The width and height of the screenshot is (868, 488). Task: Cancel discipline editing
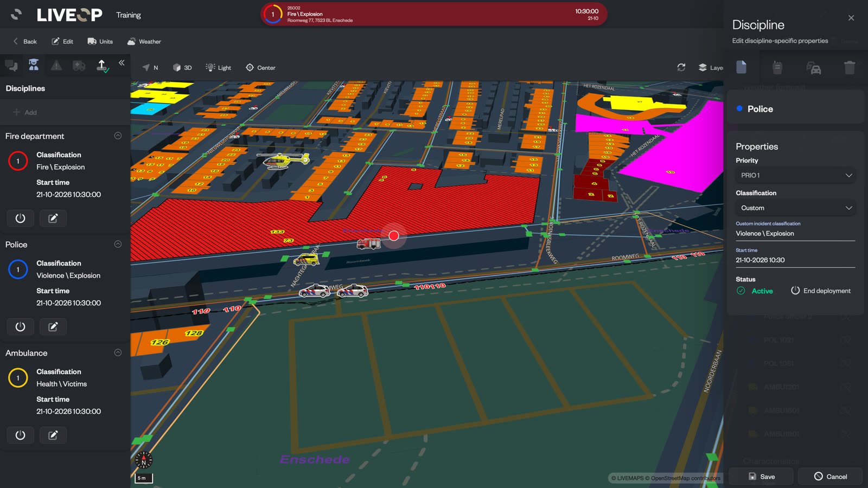pyautogui.click(x=830, y=477)
